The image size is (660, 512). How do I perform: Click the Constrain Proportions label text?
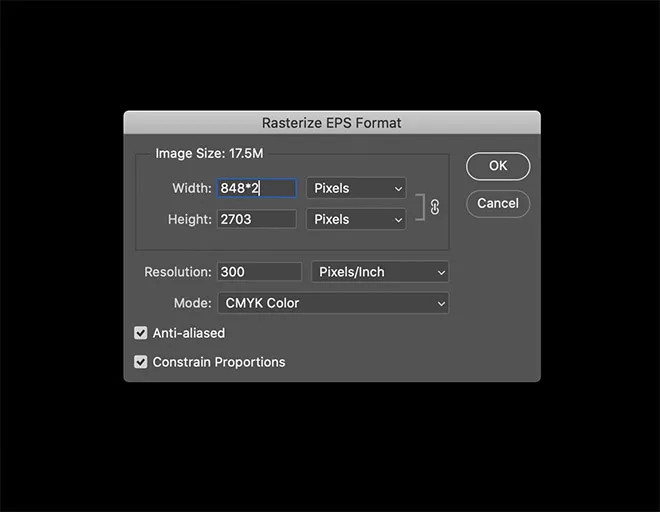coord(219,362)
